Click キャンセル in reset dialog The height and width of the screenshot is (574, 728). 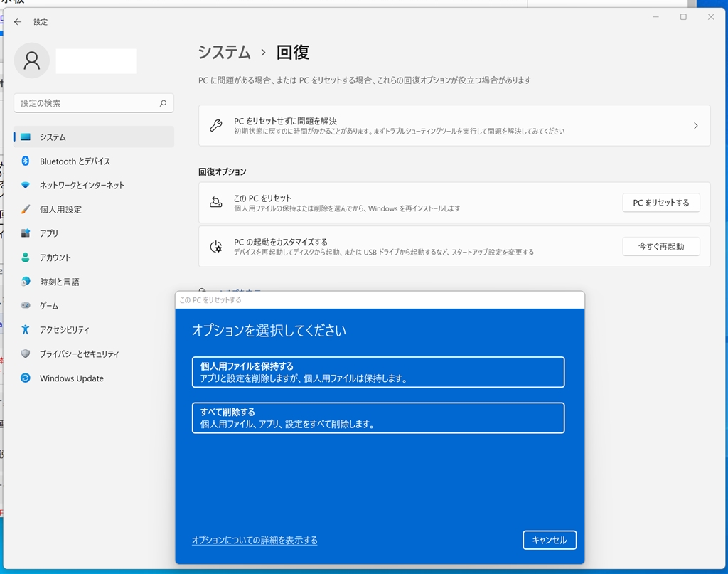[x=550, y=540]
